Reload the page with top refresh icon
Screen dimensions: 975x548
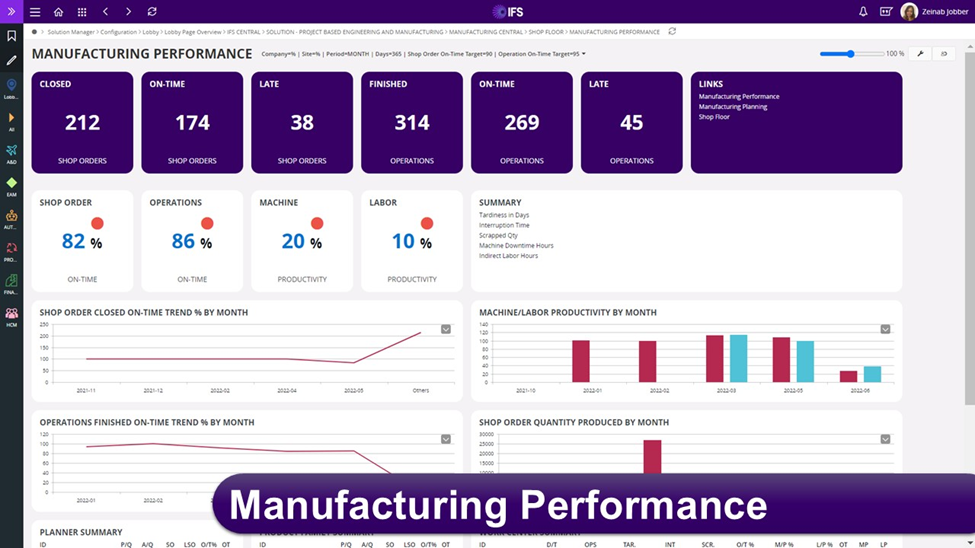click(x=152, y=12)
